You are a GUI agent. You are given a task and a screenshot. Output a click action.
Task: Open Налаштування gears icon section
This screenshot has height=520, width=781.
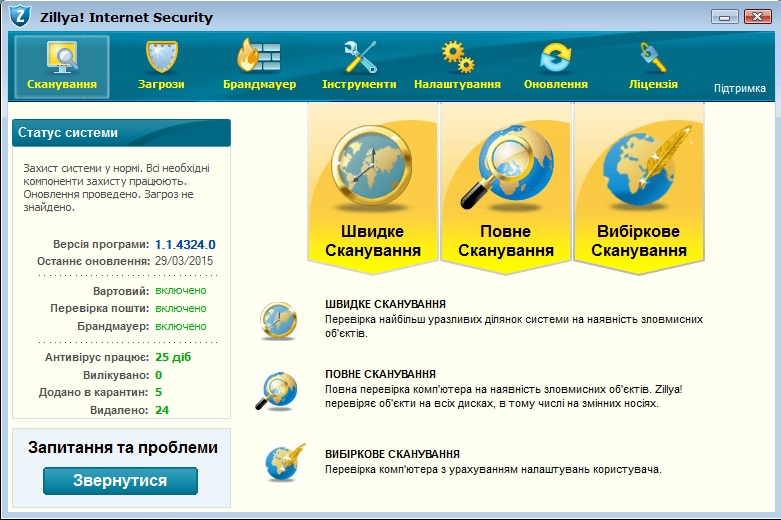(x=457, y=66)
